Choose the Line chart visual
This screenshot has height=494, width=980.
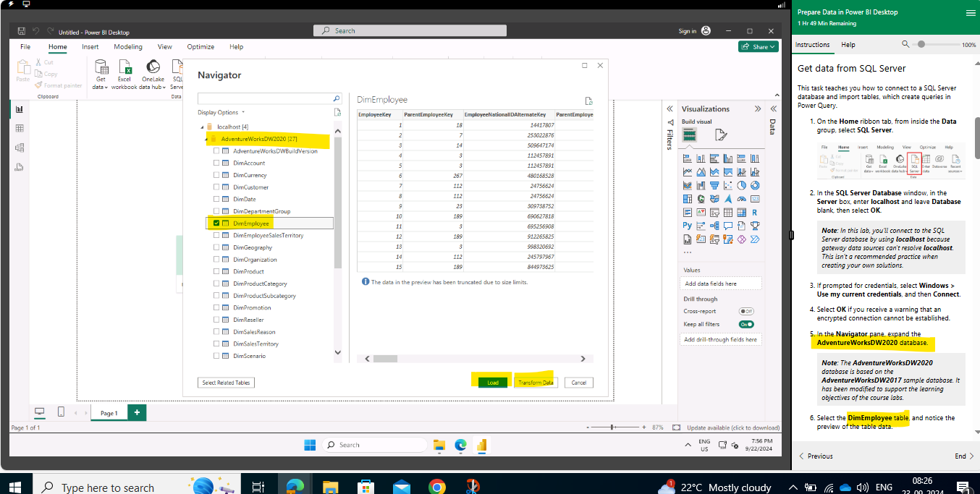688,172
